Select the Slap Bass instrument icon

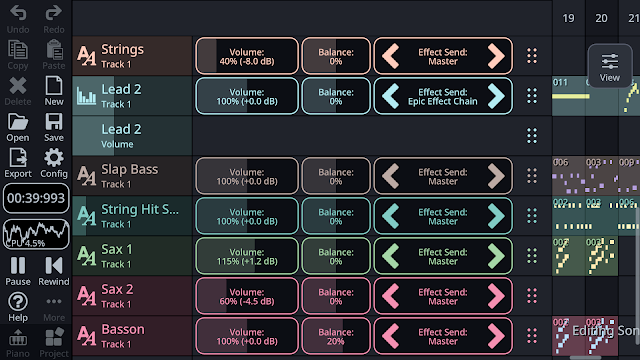(x=87, y=176)
